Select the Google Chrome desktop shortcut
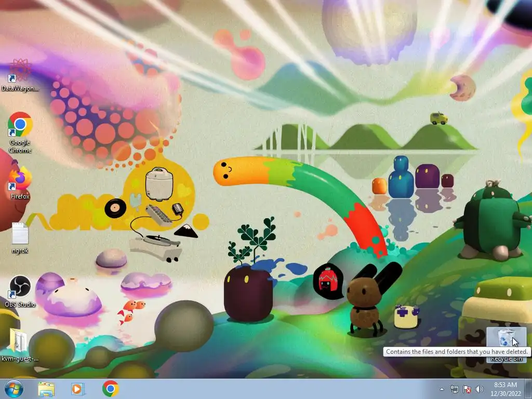532x399 pixels. (20, 124)
